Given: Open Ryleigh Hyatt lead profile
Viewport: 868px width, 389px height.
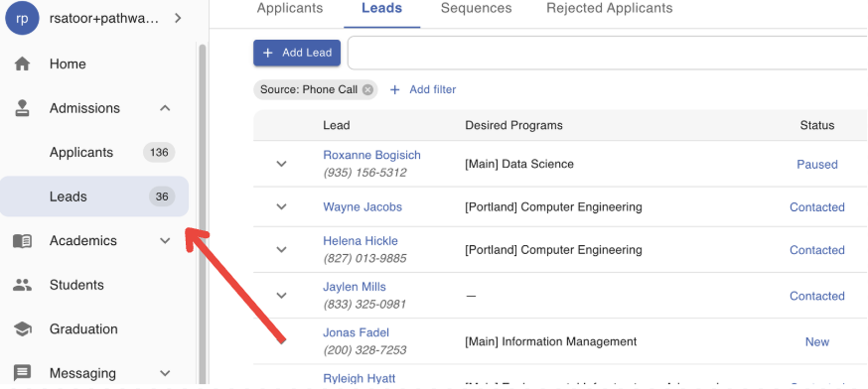Looking at the screenshot, I should (360, 378).
